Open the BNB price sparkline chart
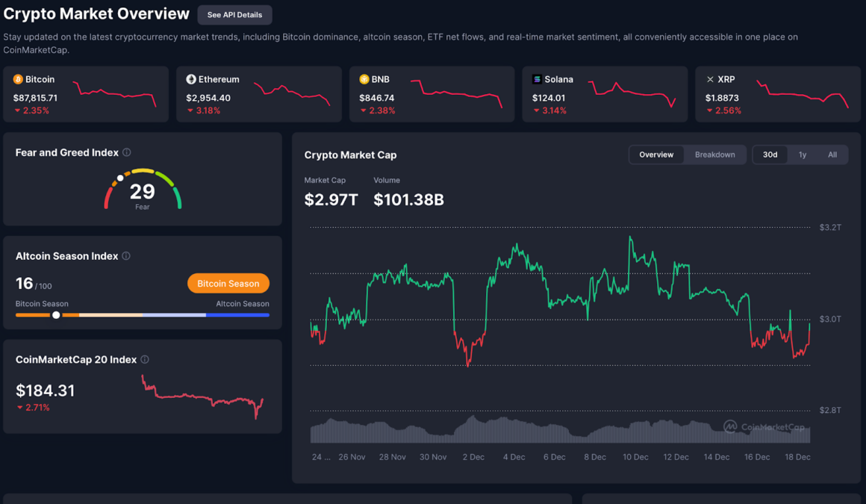The width and height of the screenshot is (866, 504). [x=456, y=94]
